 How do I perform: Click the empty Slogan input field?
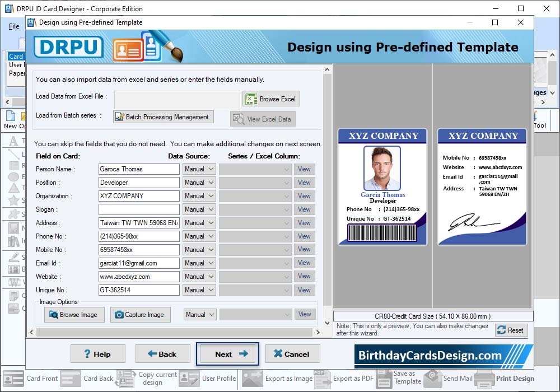click(139, 209)
